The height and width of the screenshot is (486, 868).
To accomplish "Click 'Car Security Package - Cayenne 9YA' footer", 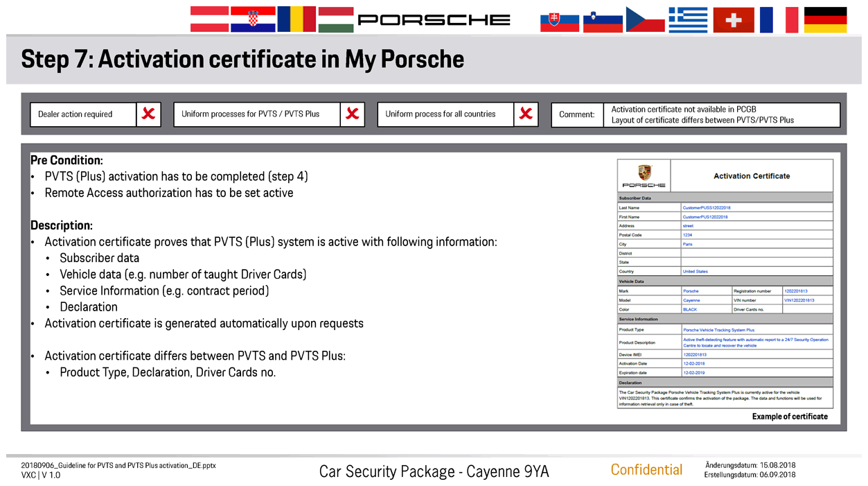I will click(434, 471).
